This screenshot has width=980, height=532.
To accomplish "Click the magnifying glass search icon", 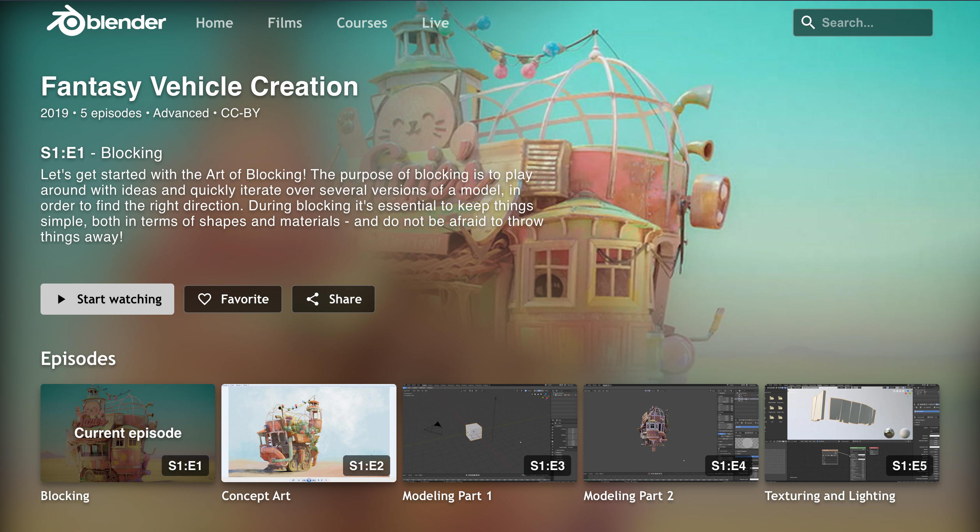I will (x=808, y=23).
